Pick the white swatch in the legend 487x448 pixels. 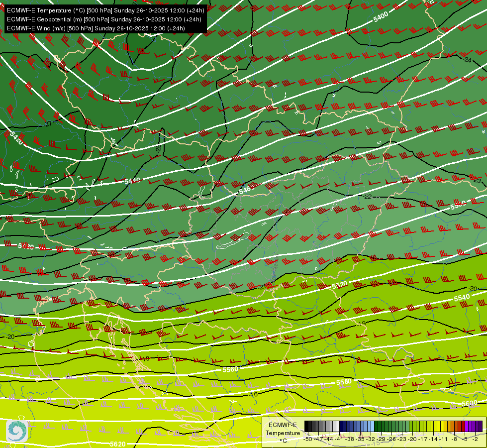338,426
